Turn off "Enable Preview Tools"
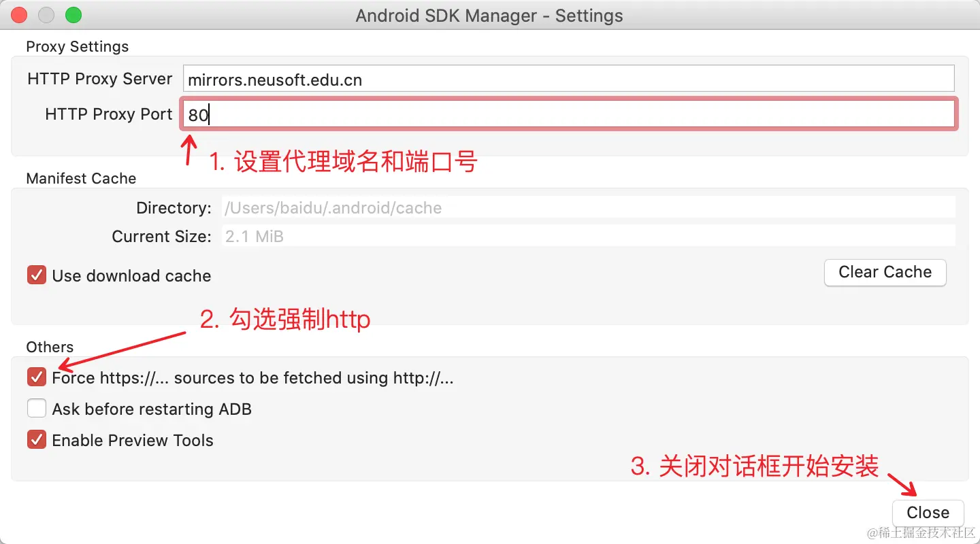This screenshot has width=980, height=544. click(x=37, y=439)
